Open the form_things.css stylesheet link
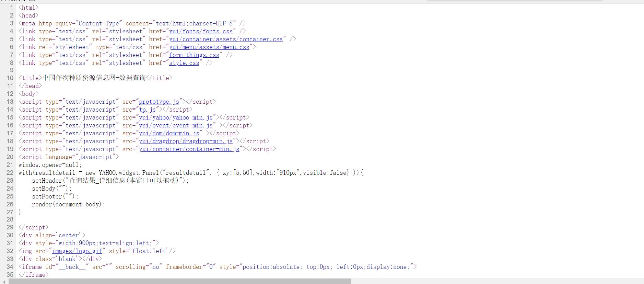 tap(194, 55)
